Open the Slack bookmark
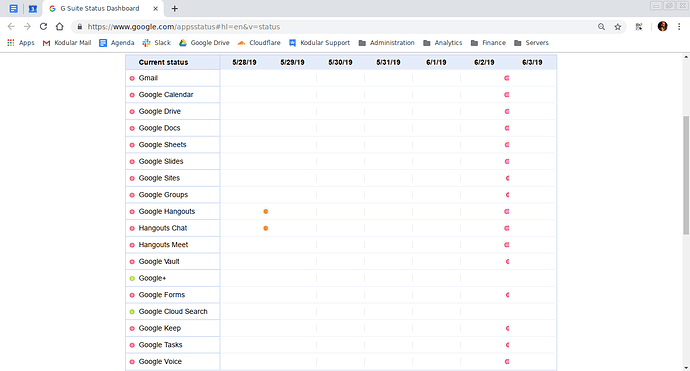The height and width of the screenshot is (371, 690). pos(156,43)
